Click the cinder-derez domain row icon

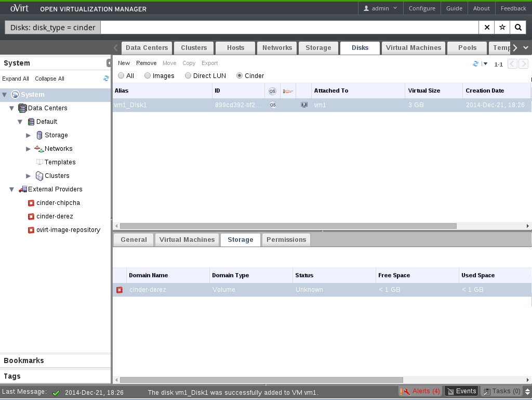[x=119, y=290]
